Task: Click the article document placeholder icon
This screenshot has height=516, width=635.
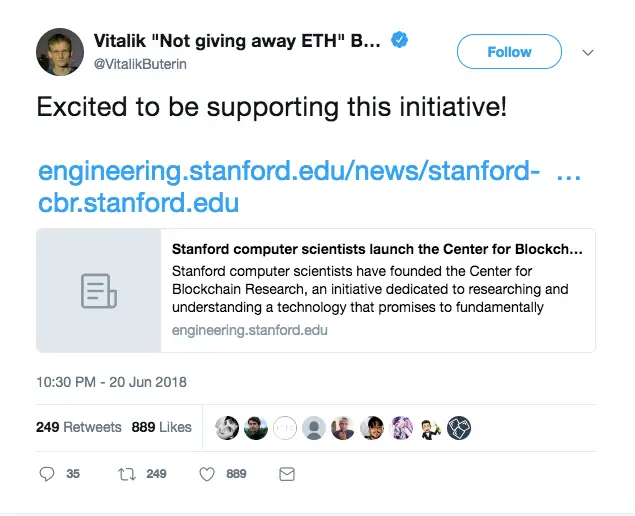Action: (98, 291)
